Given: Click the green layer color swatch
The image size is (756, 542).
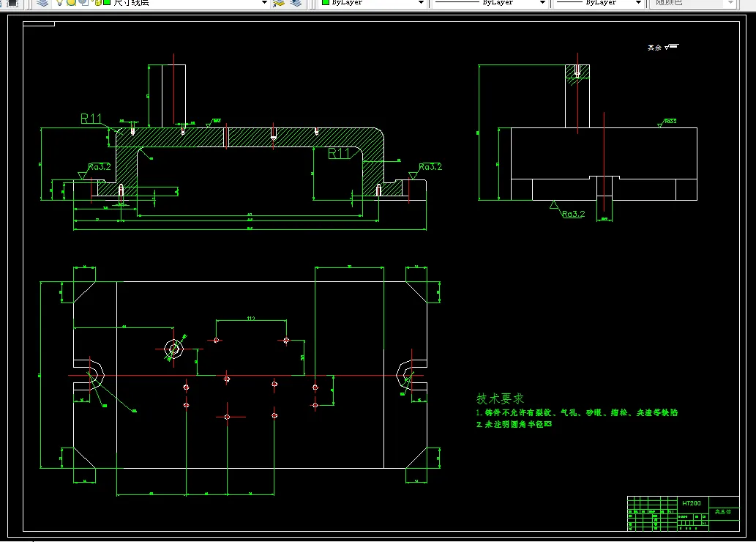Looking at the screenshot, I should (x=107, y=2).
